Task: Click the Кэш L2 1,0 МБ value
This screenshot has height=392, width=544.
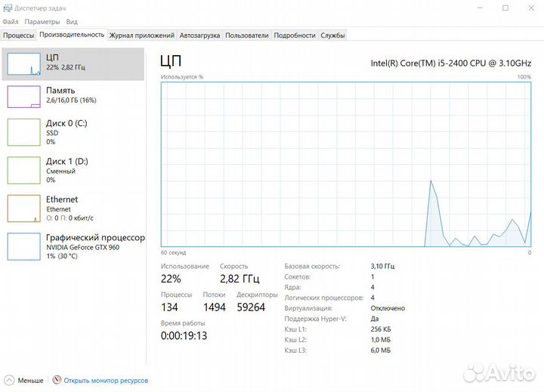Action: tap(381, 340)
